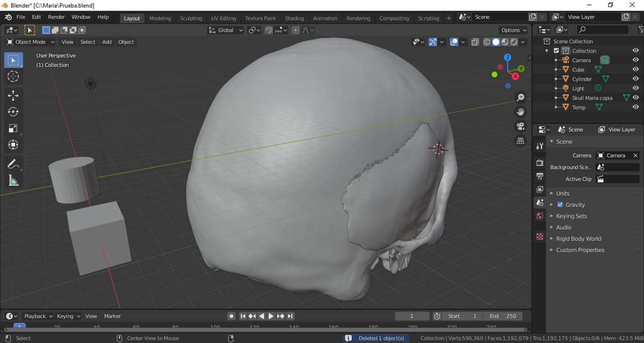Clear the Camera field with X

(635, 155)
